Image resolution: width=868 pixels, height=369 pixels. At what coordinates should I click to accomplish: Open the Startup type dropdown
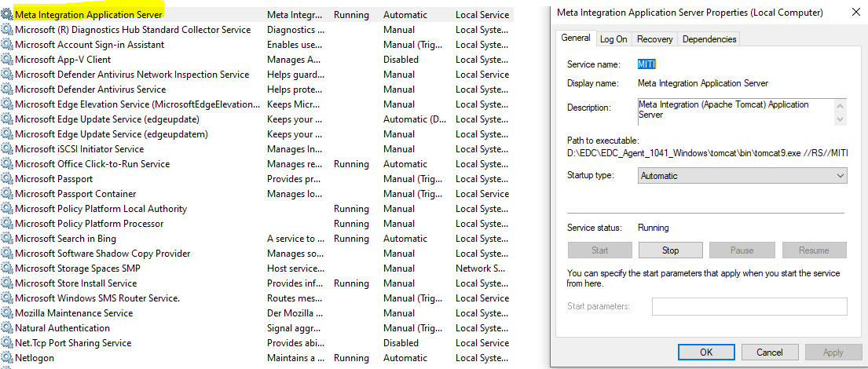coord(742,175)
